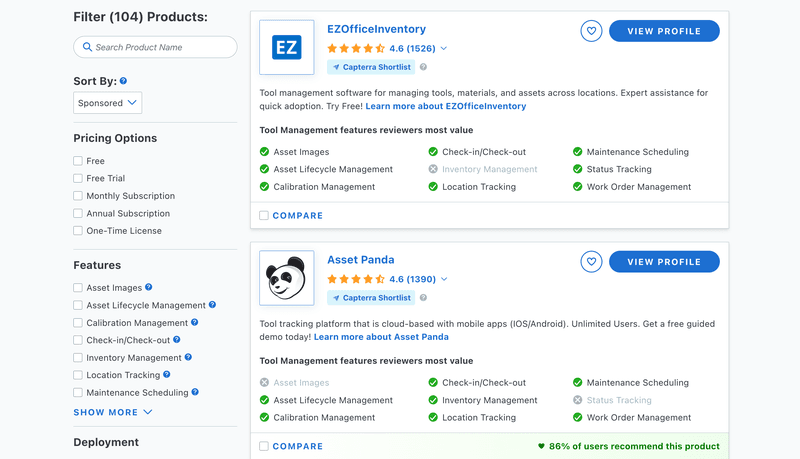Expand Asset Panda rating breakdown chevron

point(444,279)
